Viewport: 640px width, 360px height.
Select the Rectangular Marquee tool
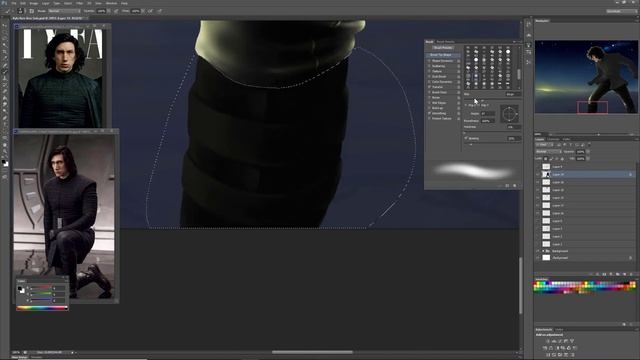point(5,32)
